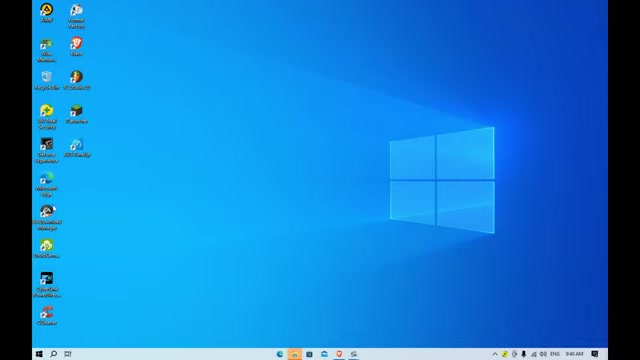Select the EA Download Manager shortcut
Viewport: 640px width, 360px height.
tap(47, 218)
